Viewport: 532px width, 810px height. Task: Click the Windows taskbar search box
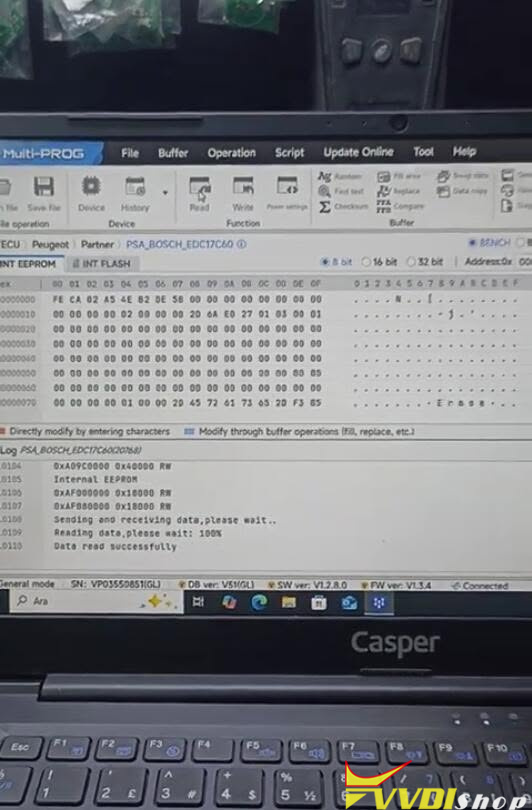pyautogui.click(x=96, y=601)
